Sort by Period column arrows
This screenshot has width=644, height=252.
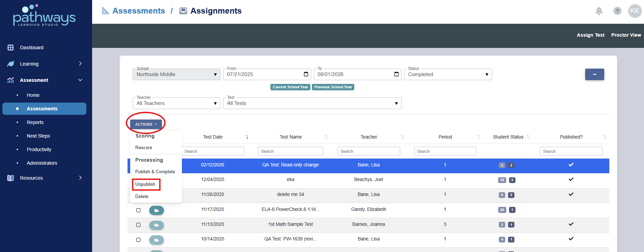tap(479, 137)
